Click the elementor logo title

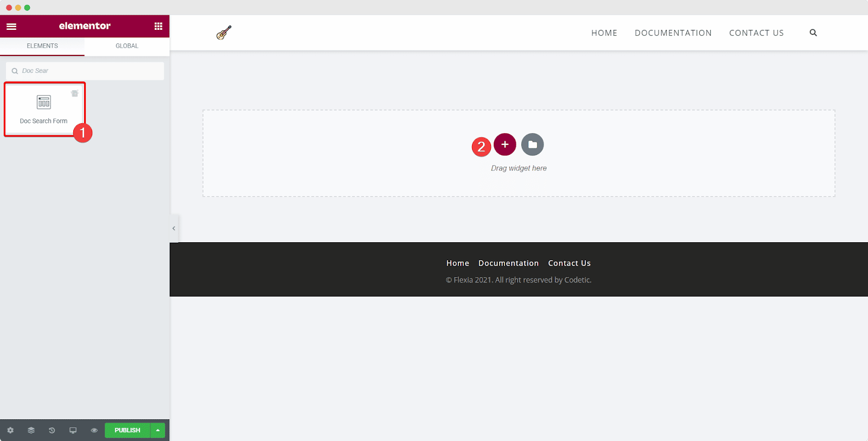pos(85,26)
